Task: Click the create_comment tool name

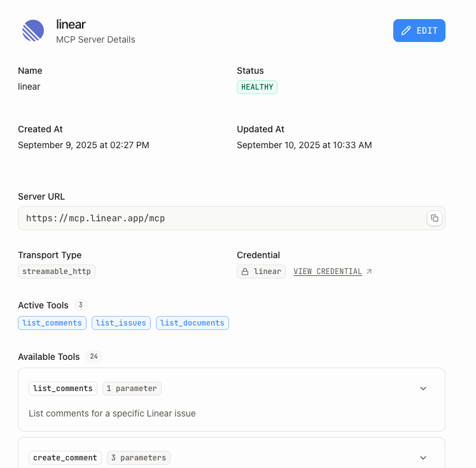Action: (65, 458)
